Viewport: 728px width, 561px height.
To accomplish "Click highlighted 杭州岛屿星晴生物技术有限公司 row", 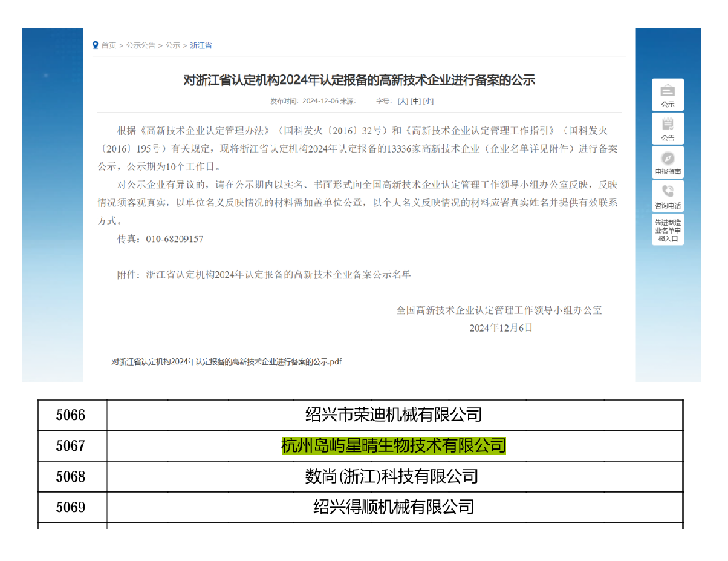I will [x=394, y=446].
